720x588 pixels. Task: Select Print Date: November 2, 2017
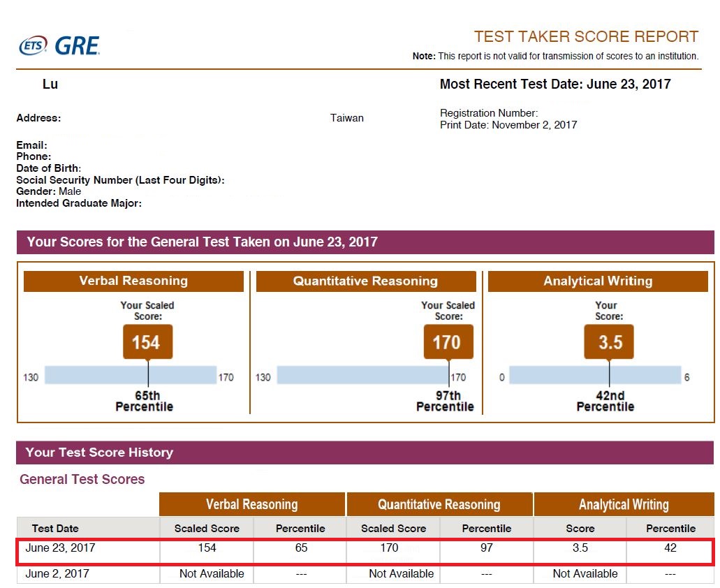508,125
